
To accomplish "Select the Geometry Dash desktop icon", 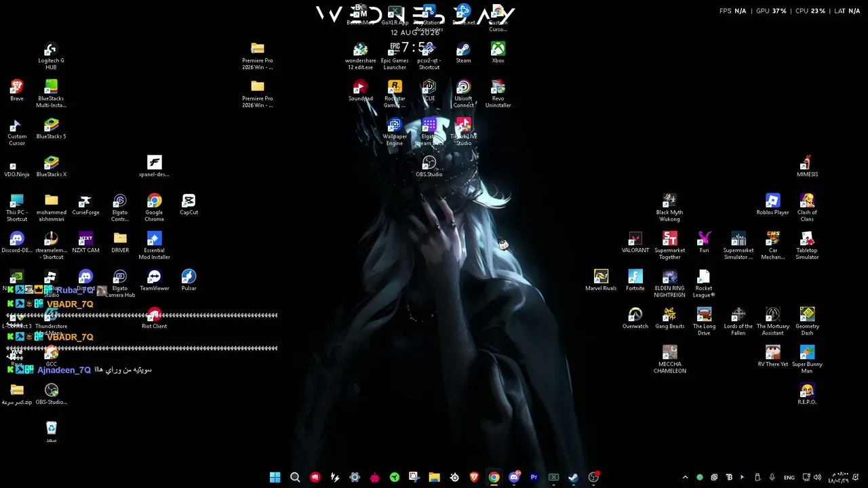I will click(807, 322).
